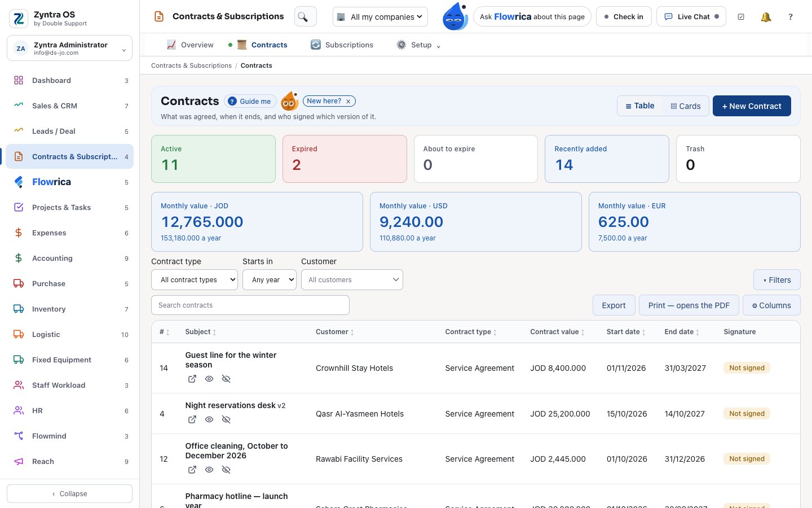This screenshot has height=508, width=812.
Task: Click Print — opens the PDF
Action: click(x=689, y=305)
